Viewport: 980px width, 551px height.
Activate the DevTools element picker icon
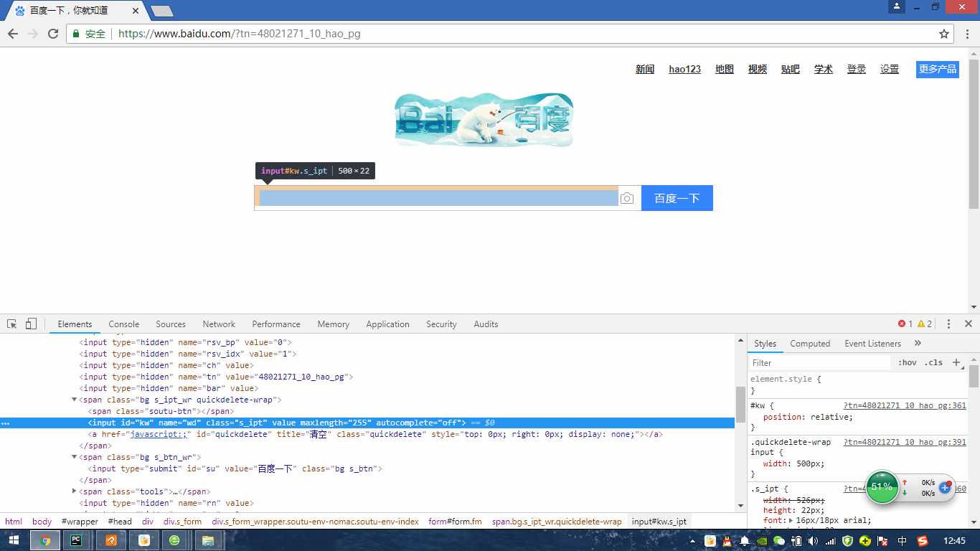click(x=12, y=324)
